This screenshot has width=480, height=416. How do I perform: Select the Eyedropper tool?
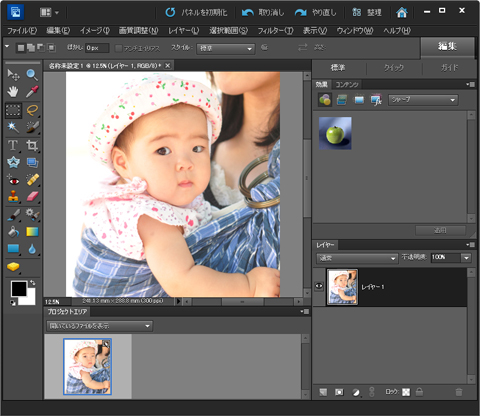(32, 92)
